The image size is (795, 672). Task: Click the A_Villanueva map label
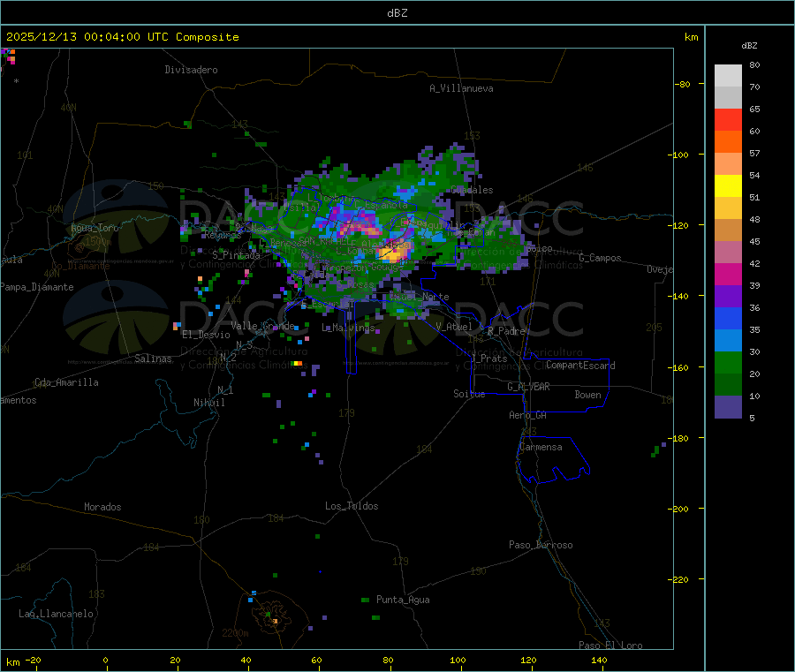(x=461, y=88)
